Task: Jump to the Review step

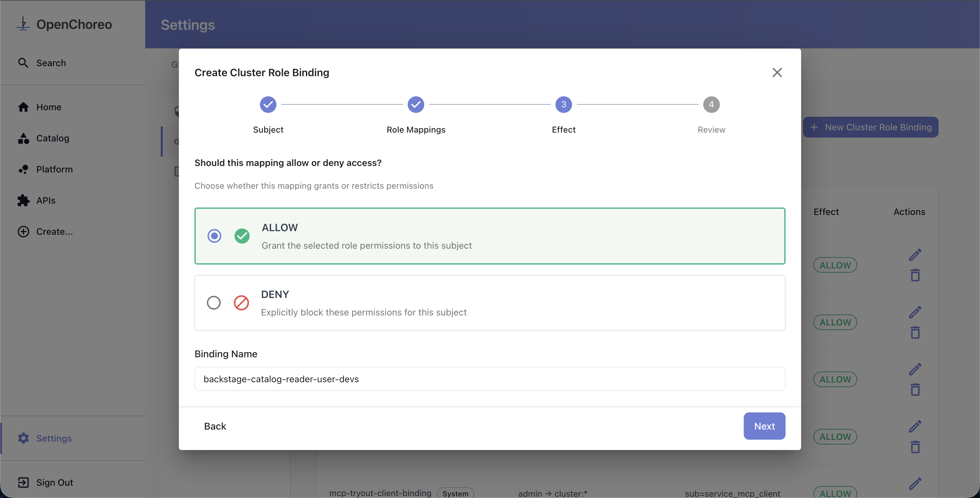Action: click(x=711, y=105)
